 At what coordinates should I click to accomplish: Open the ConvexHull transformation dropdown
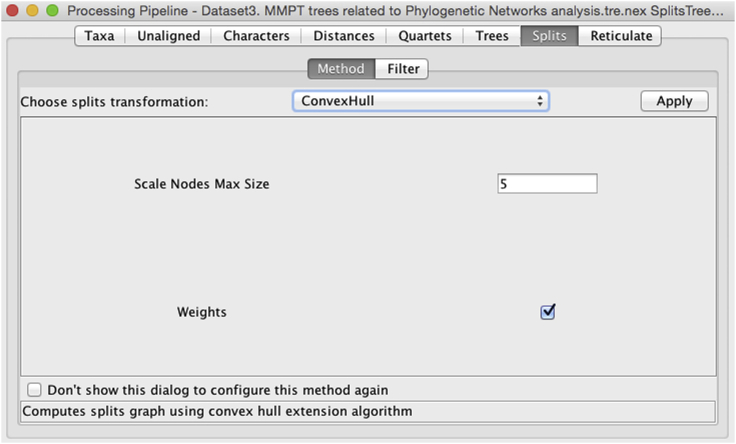click(420, 101)
